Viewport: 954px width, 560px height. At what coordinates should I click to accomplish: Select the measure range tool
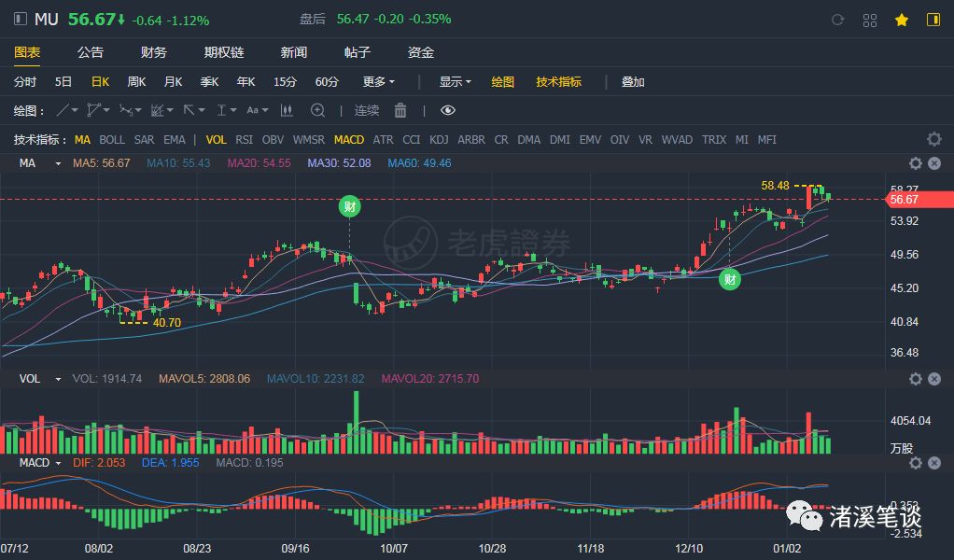pyautogui.click(x=221, y=111)
